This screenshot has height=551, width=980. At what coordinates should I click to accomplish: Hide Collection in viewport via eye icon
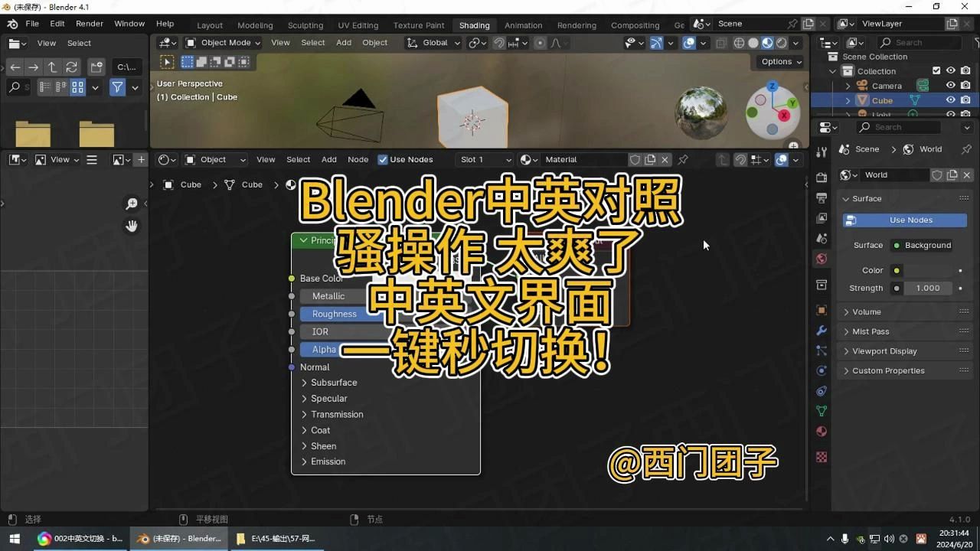click(x=950, y=71)
